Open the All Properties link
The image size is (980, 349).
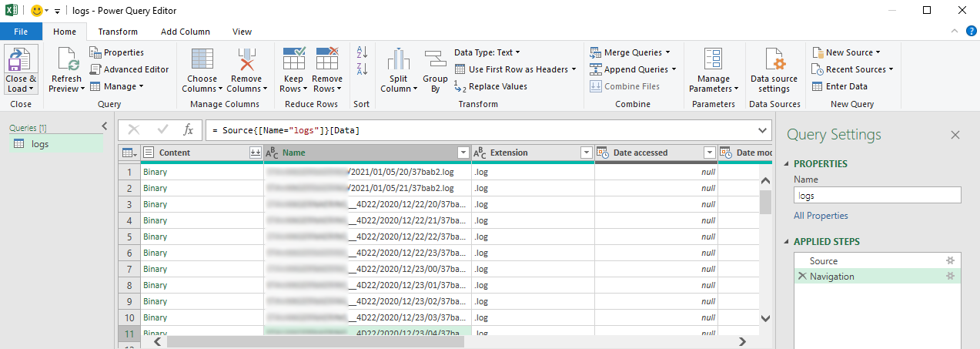(821, 216)
